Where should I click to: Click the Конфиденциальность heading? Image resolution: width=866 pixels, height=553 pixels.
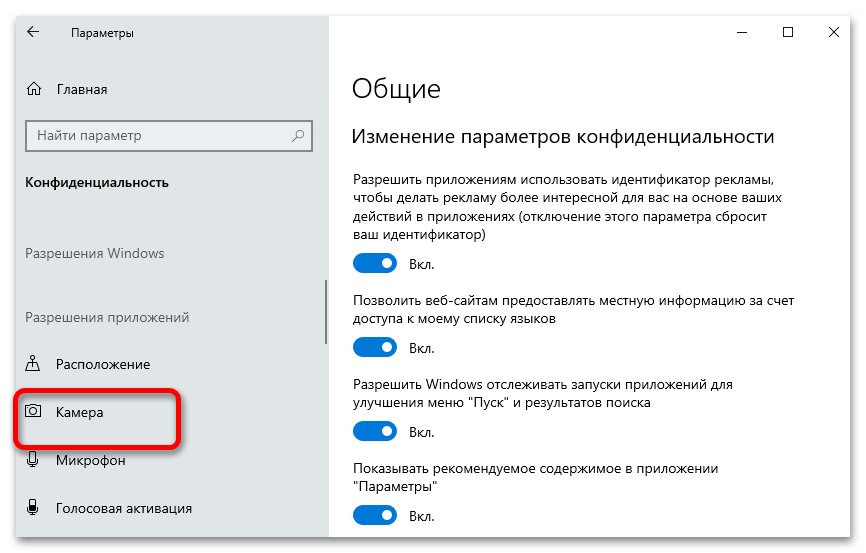tap(97, 183)
